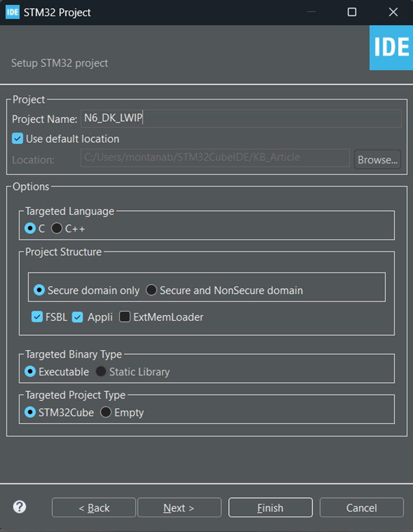Go to the previous page with Back
The width and height of the screenshot is (413, 532).
[94, 508]
